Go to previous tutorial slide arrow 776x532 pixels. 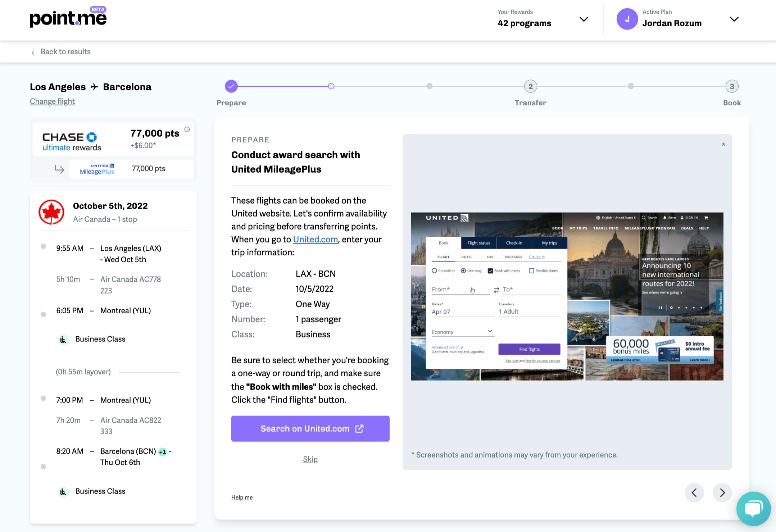pos(694,492)
